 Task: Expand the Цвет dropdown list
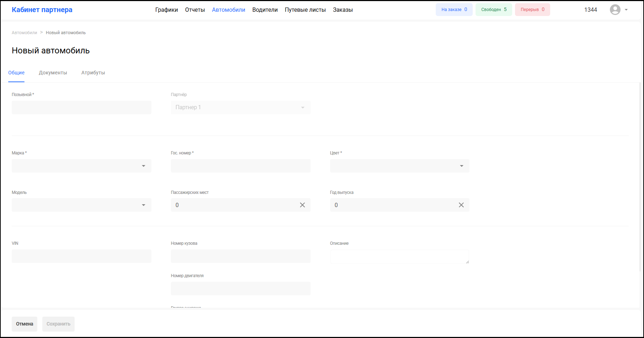(x=399, y=166)
